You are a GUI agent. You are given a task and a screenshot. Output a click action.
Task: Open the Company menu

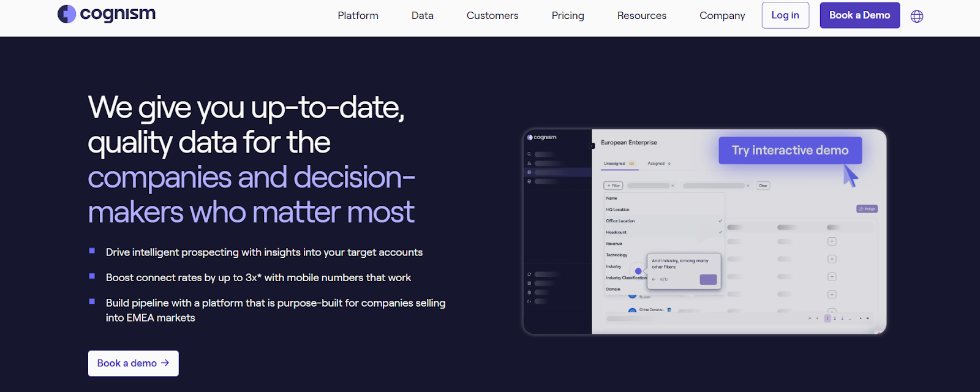click(x=722, y=15)
